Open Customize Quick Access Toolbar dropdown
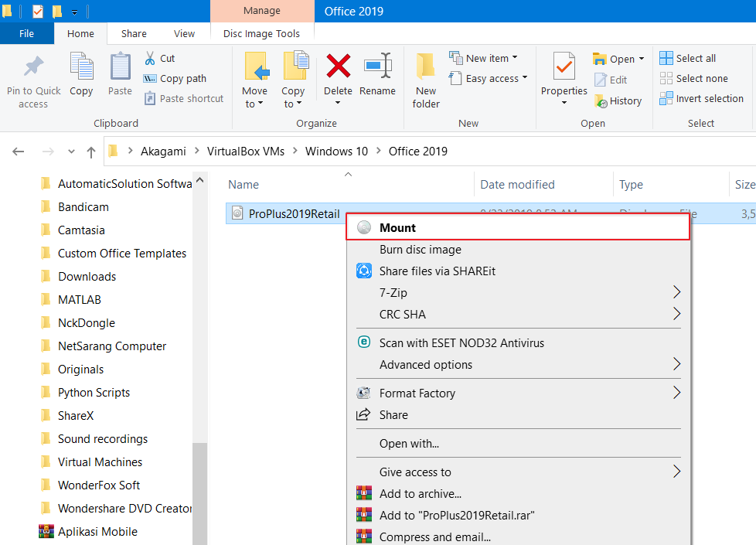This screenshot has height=545, width=756. 74,12
